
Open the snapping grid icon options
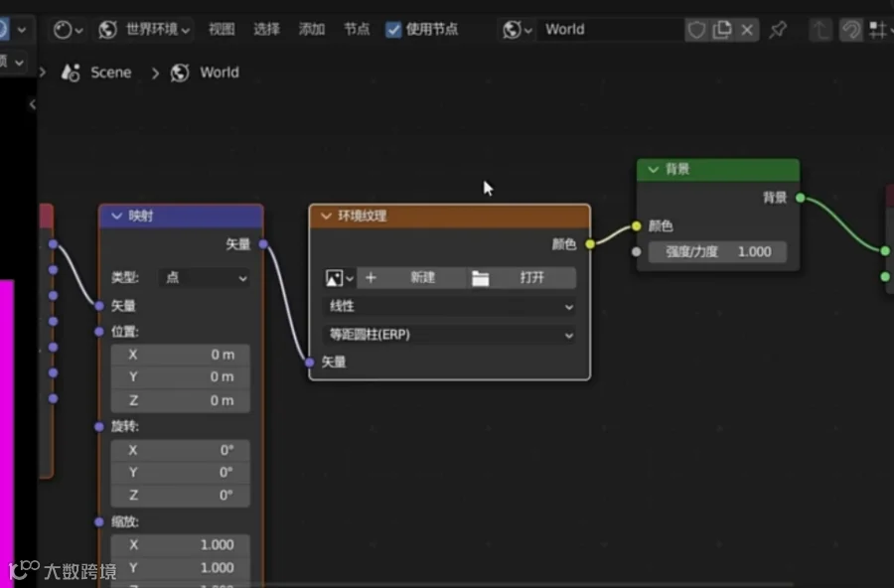[x=880, y=29]
